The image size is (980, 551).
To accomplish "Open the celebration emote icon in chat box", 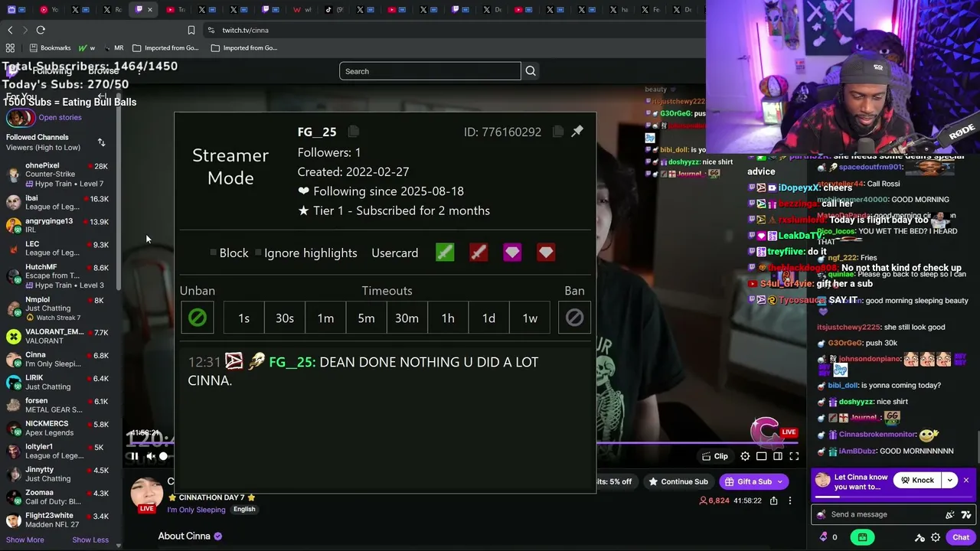I will (x=950, y=515).
